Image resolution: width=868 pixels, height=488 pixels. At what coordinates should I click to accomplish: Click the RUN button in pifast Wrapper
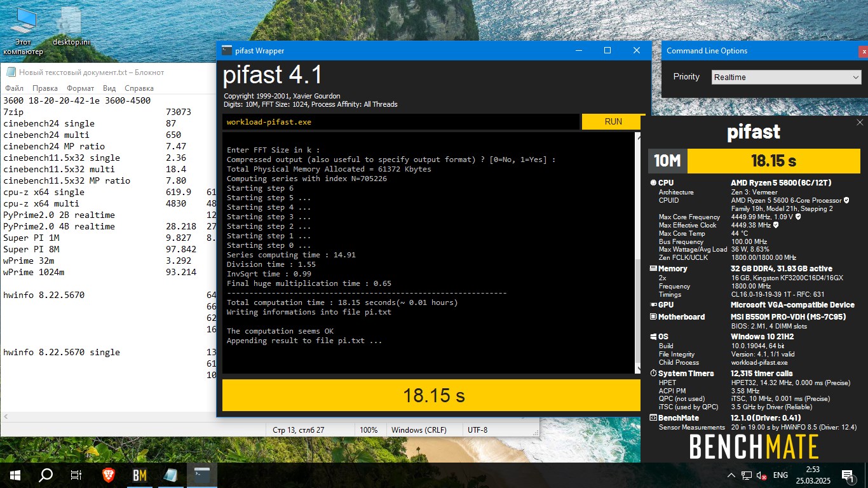coord(613,121)
